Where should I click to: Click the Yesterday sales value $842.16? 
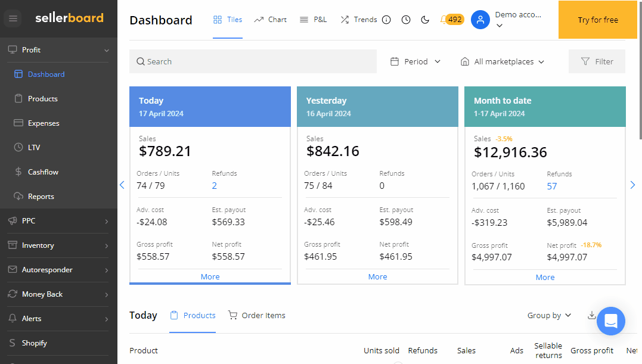point(333,151)
